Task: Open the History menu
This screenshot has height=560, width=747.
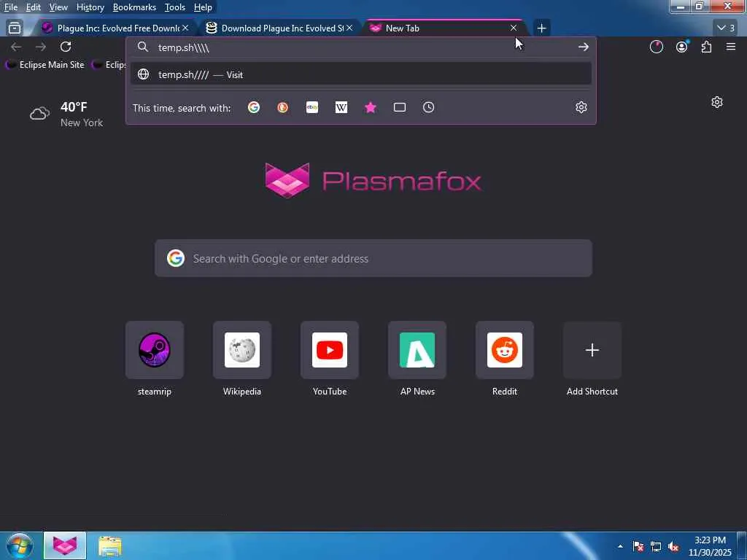Action: (x=90, y=7)
